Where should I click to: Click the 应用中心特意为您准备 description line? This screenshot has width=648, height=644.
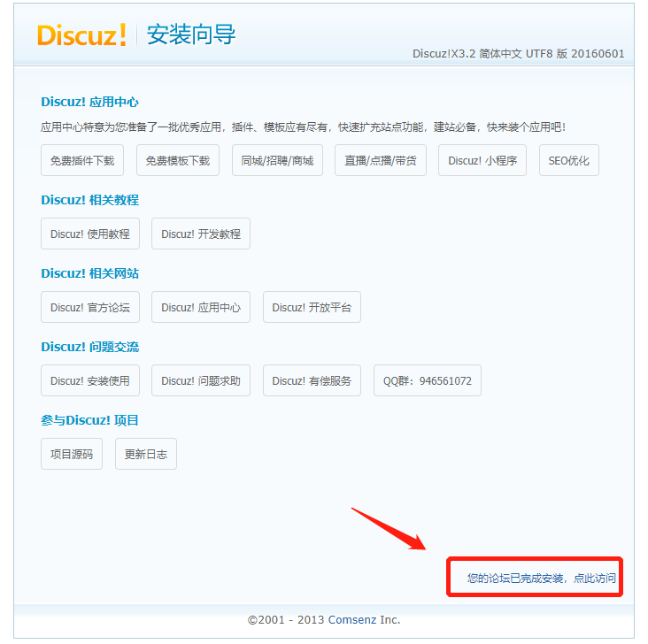click(303, 127)
